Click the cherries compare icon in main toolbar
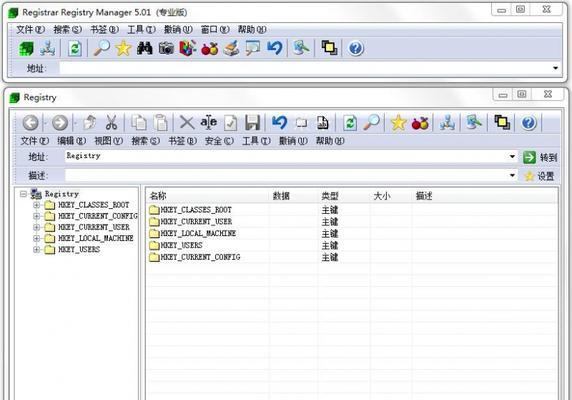Viewport: 572px width, 400px height. click(209, 48)
